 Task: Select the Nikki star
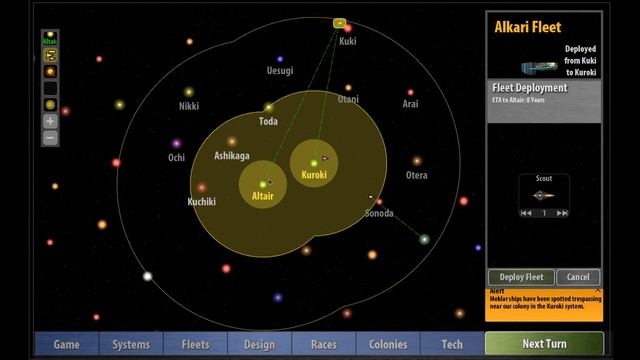(x=189, y=92)
